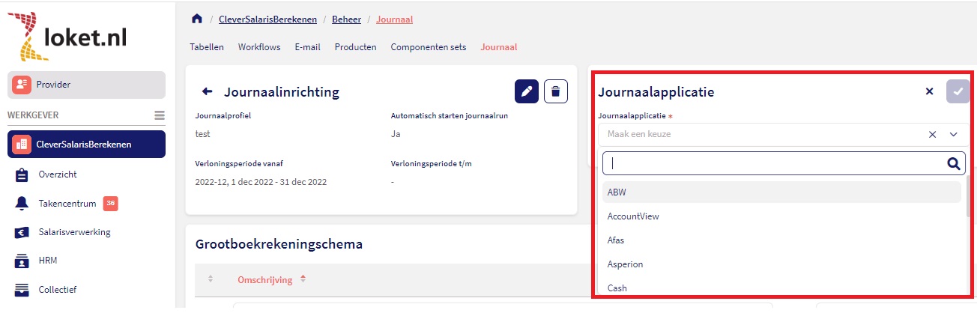Click CleverSalarisBerekenen breadcrumb link
This screenshot has width=980, height=313.
tap(267, 19)
